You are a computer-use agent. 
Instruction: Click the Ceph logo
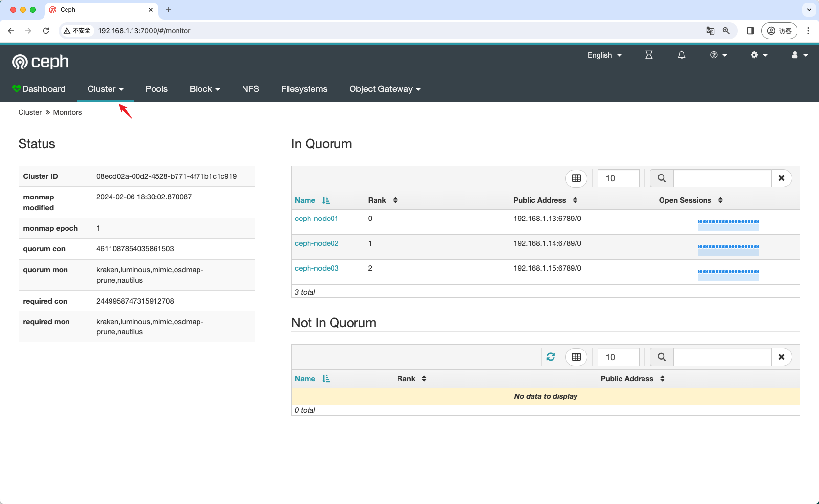[x=41, y=62]
